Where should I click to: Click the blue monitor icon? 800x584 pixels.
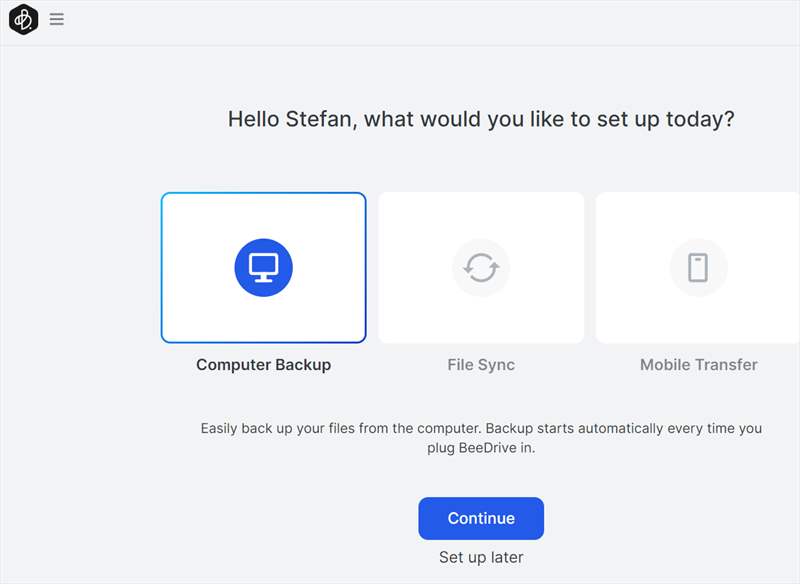[x=263, y=267]
